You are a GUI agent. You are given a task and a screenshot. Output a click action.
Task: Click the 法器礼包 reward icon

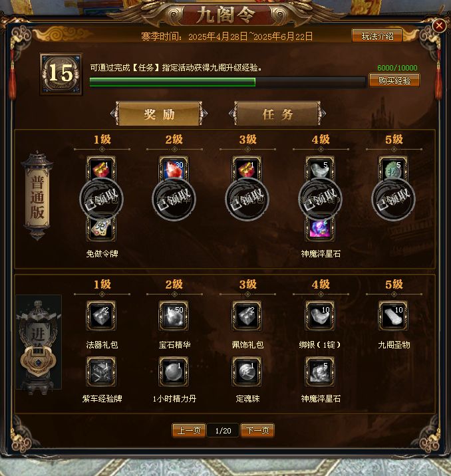pyautogui.click(x=101, y=315)
